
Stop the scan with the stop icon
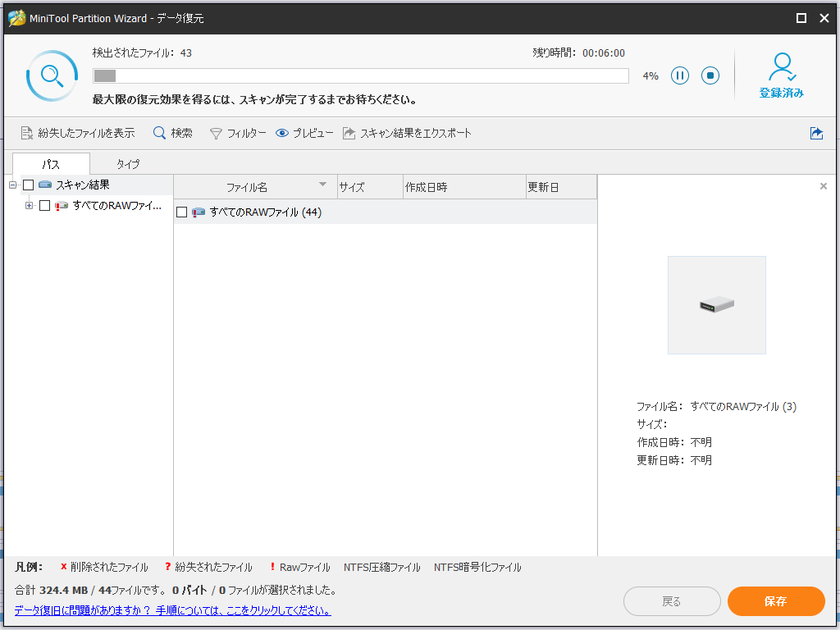pos(710,75)
